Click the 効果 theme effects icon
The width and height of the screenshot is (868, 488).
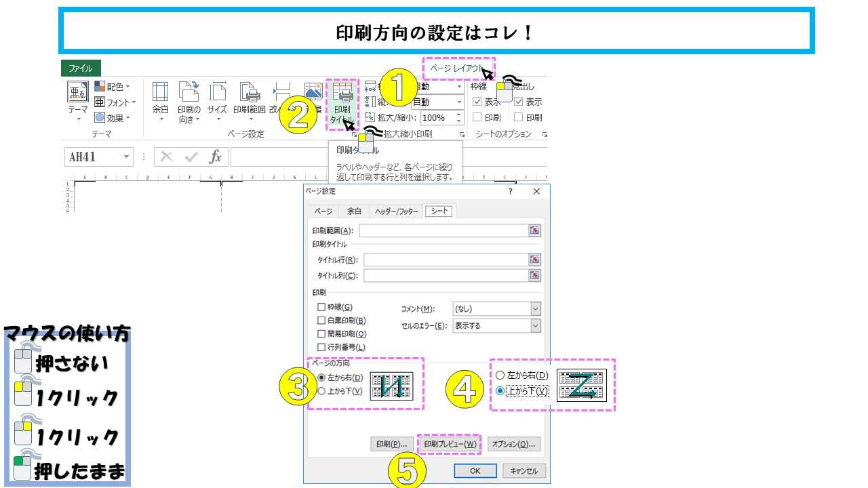coord(99,117)
